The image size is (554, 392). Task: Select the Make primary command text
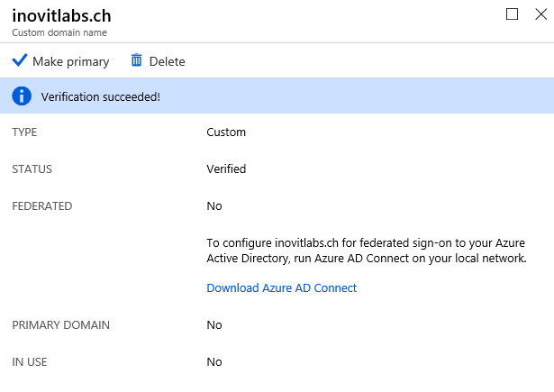point(71,61)
